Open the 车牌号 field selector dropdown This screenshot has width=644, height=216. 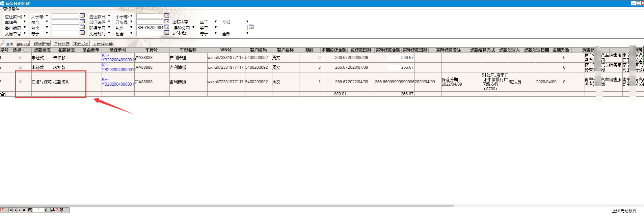coord(24,22)
